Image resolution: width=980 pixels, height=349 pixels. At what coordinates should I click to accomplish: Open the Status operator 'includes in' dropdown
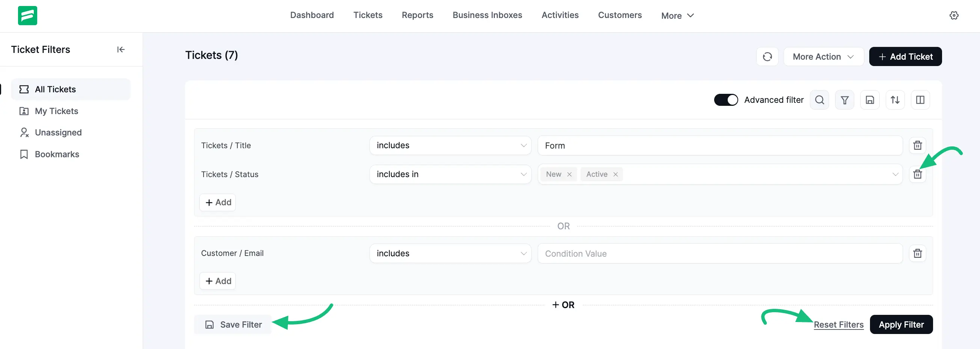pos(450,174)
